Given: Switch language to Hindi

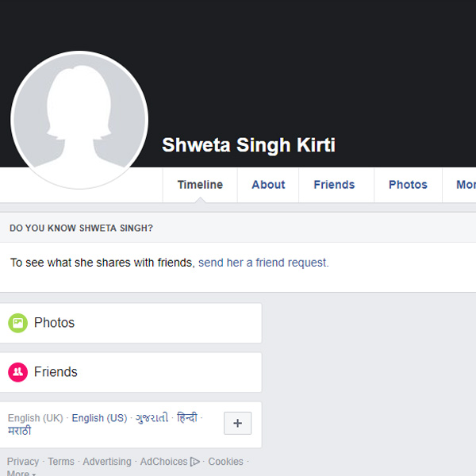Looking at the screenshot, I should (187, 417).
